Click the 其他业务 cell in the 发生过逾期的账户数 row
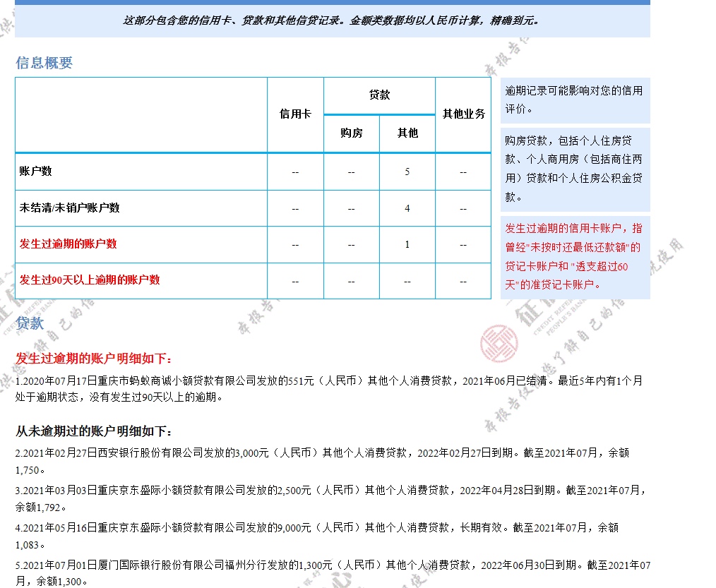Image resolution: width=716 pixels, height=588 pixels. 463,245
